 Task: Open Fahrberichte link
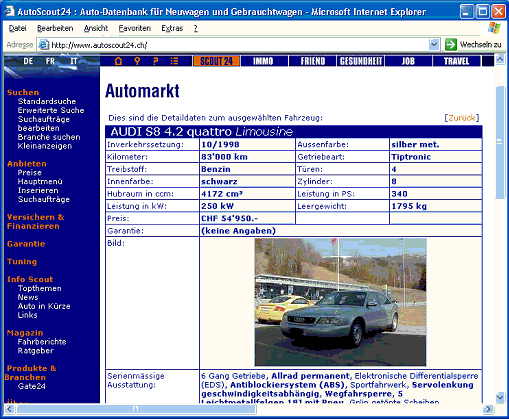click(42, 342)
